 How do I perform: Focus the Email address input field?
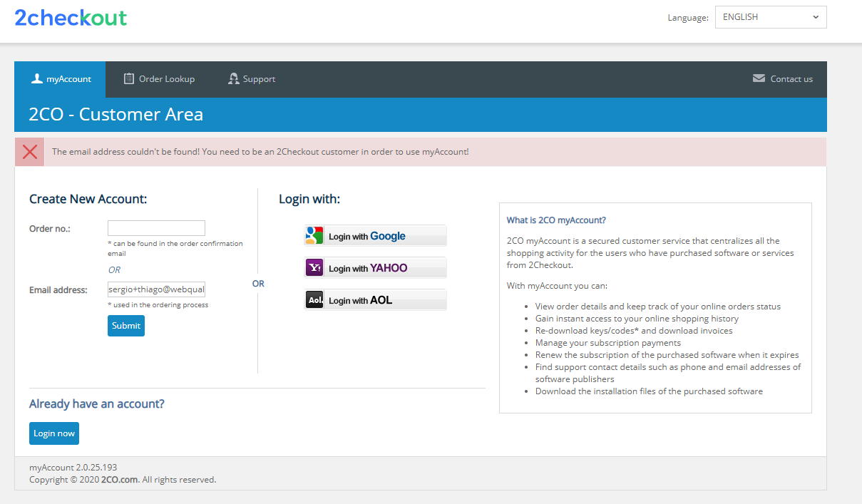[x=156, y=289]
